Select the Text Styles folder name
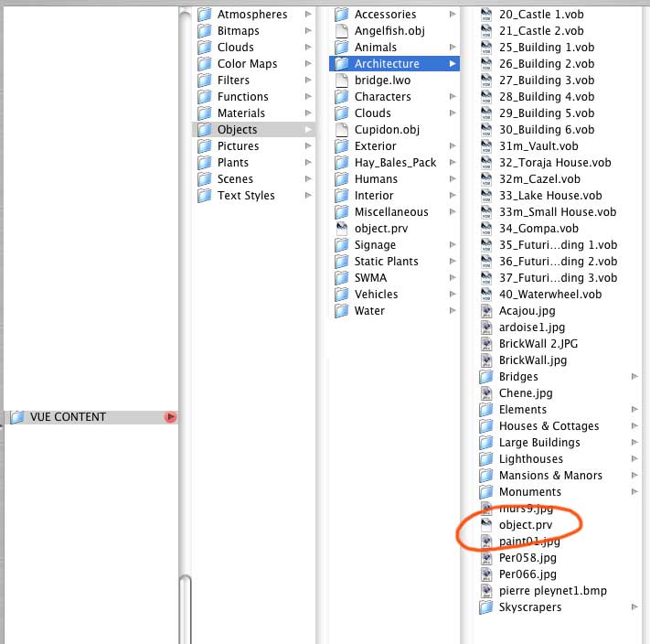 pyautogui.click(x=246, y=196)
